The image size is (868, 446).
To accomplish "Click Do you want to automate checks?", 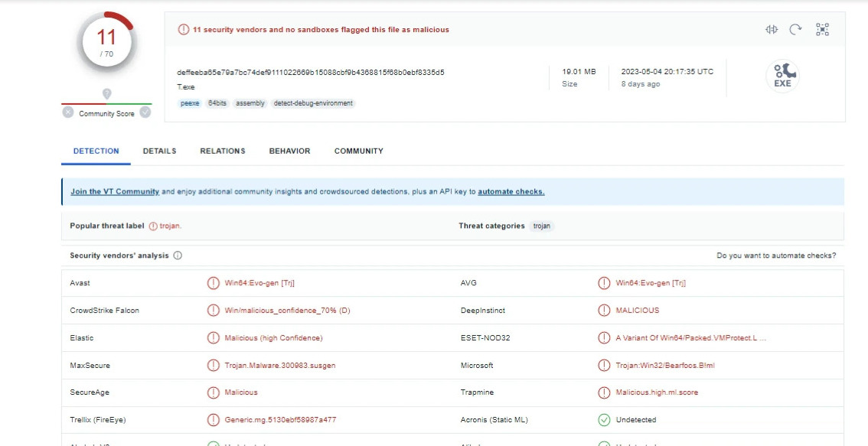I will pos(776,256).
